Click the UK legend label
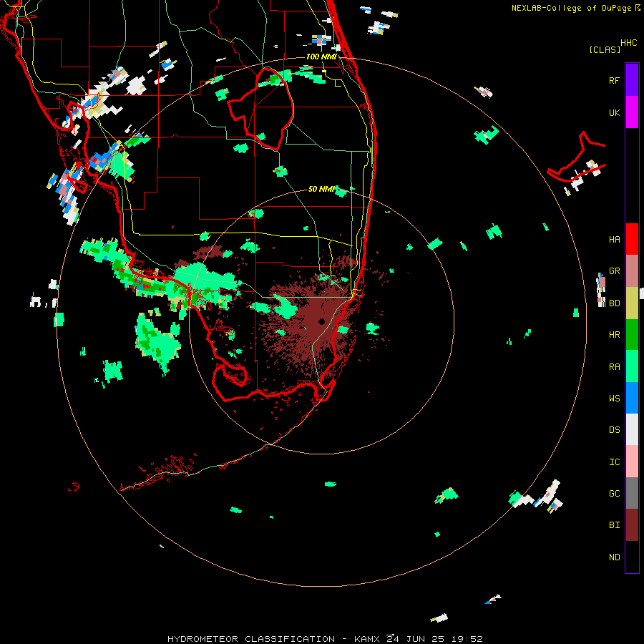Screen dimensions: 644x644 click(x=614, y=113)
